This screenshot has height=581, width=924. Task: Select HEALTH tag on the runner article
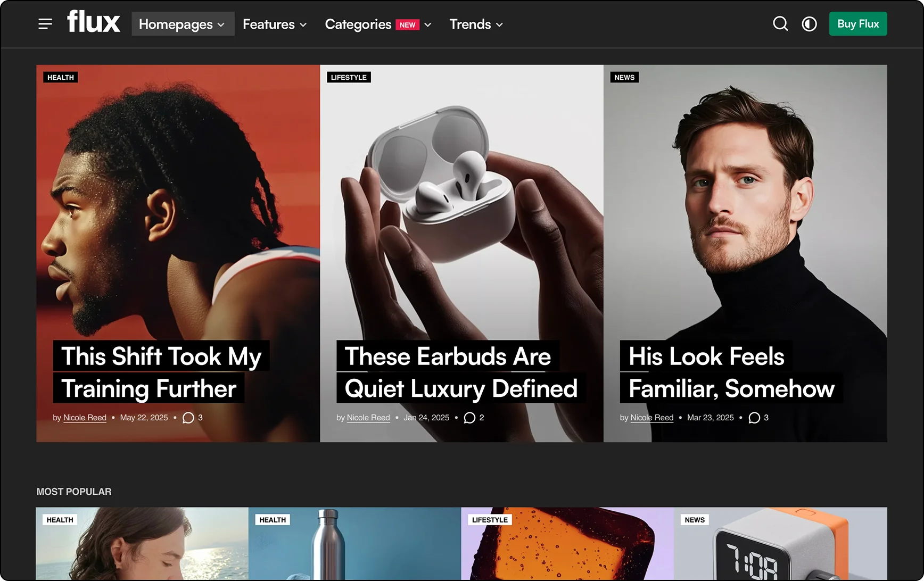point(61,77)
